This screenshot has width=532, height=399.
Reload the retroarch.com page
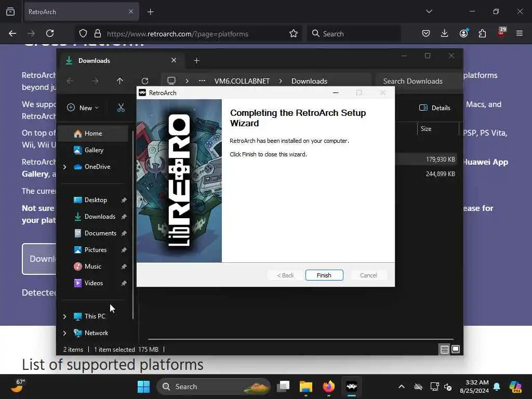(x=50, y=33)
